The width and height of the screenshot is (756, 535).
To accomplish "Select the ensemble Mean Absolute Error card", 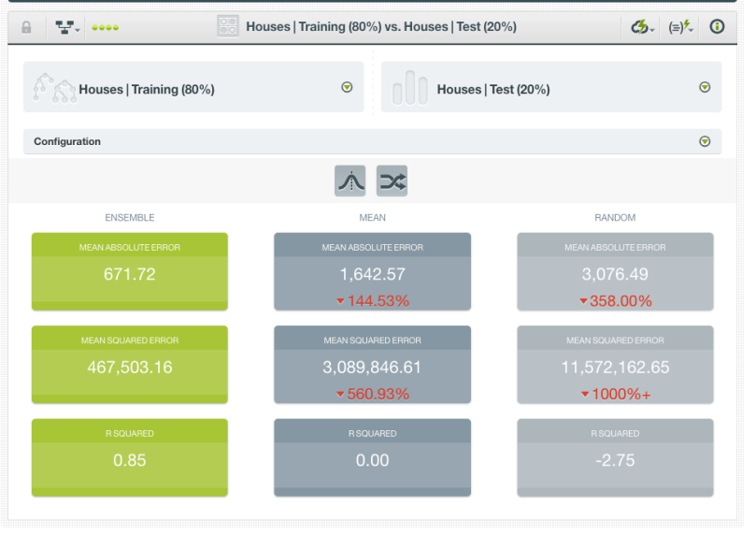I will point(130,271).
